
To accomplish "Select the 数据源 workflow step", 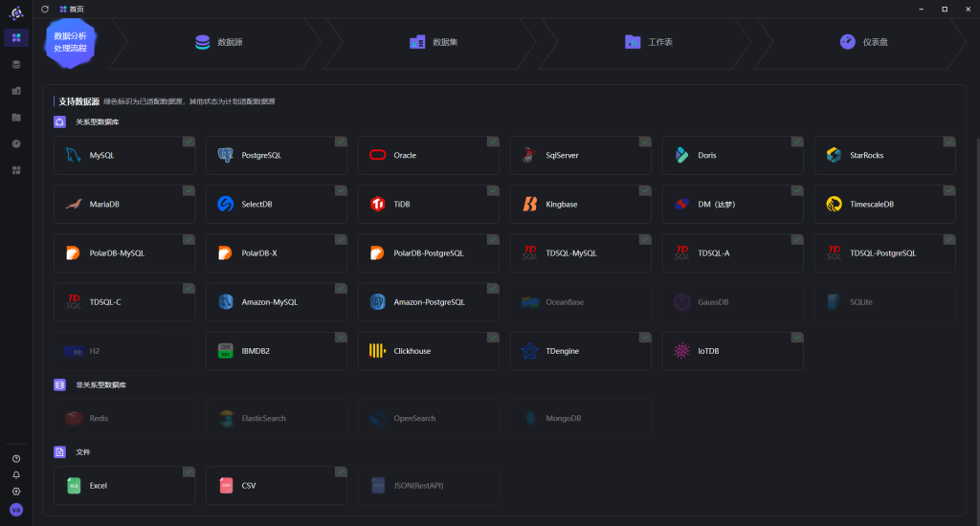I will click(x=218, y=42).
